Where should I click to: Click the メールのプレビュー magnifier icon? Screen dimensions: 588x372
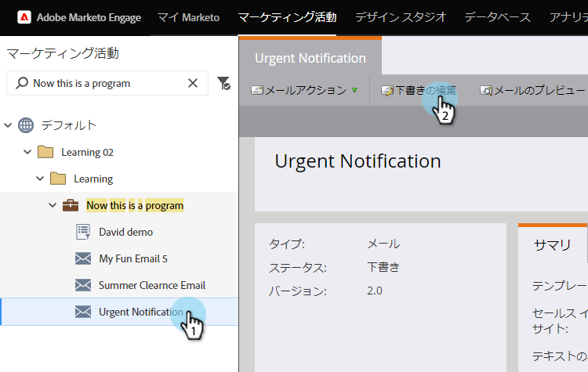click(486, 90)
